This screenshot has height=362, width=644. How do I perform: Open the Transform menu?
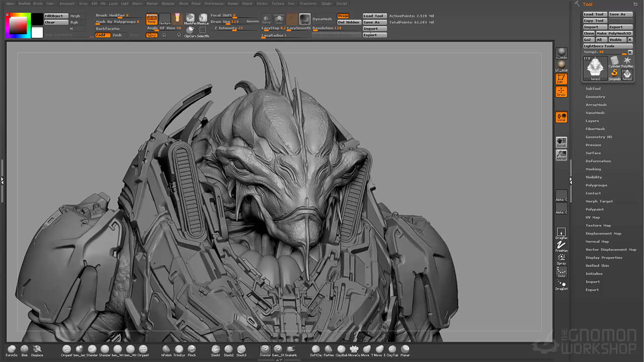pyautogui.click(x=308, y=4)
